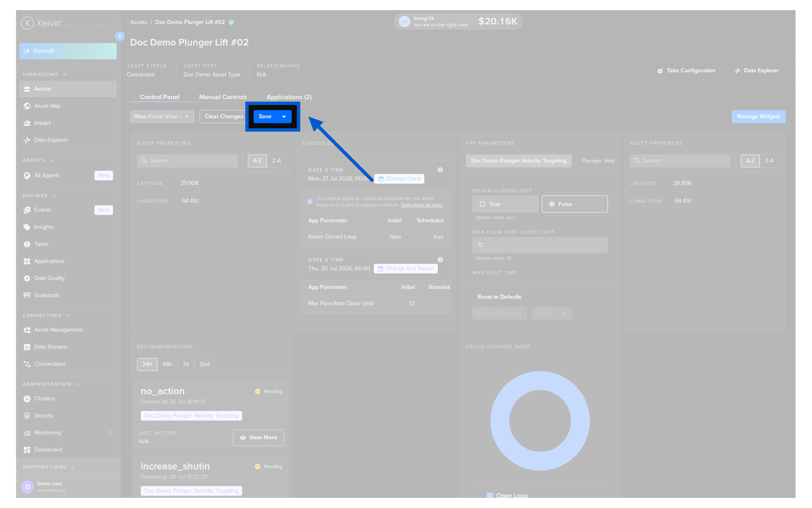Sort the left Asset Properties A-Z
The height and width of the screenshot is (508, 812).
257,161
